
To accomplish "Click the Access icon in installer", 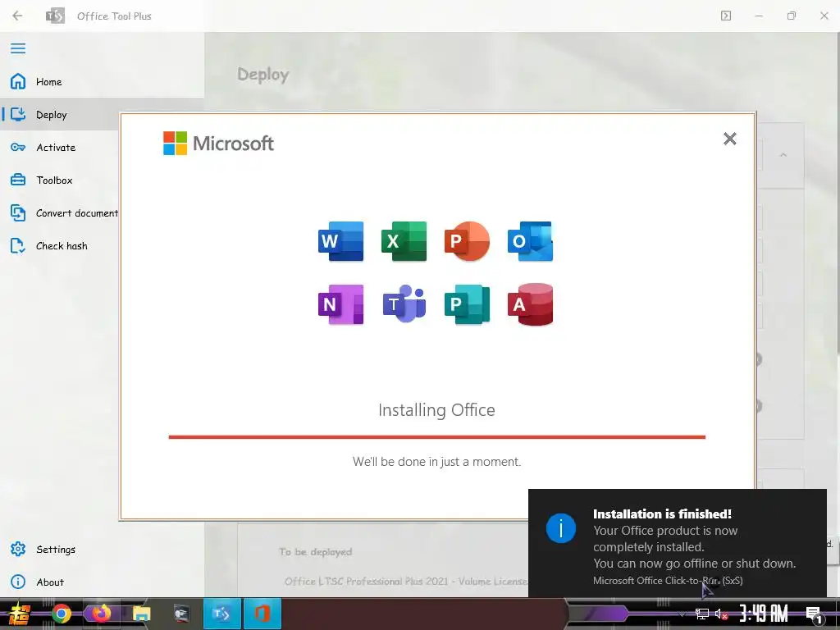I will (x=530, y=304).
